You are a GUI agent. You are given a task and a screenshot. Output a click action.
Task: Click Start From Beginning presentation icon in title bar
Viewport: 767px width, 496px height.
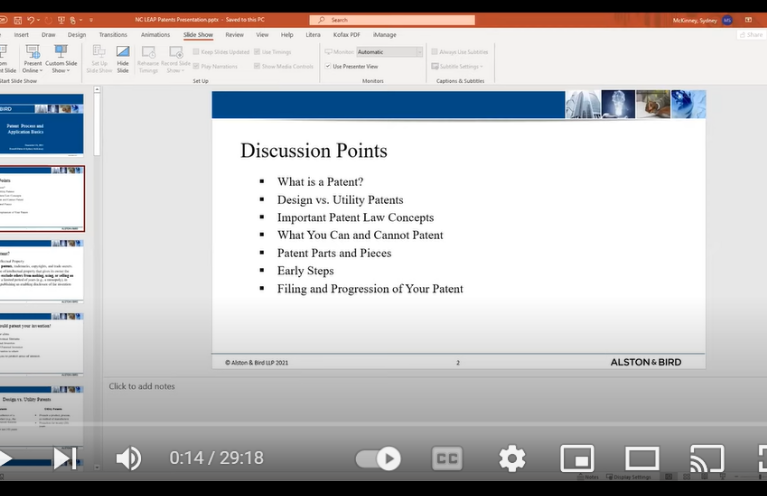click(x=61, y=20)
